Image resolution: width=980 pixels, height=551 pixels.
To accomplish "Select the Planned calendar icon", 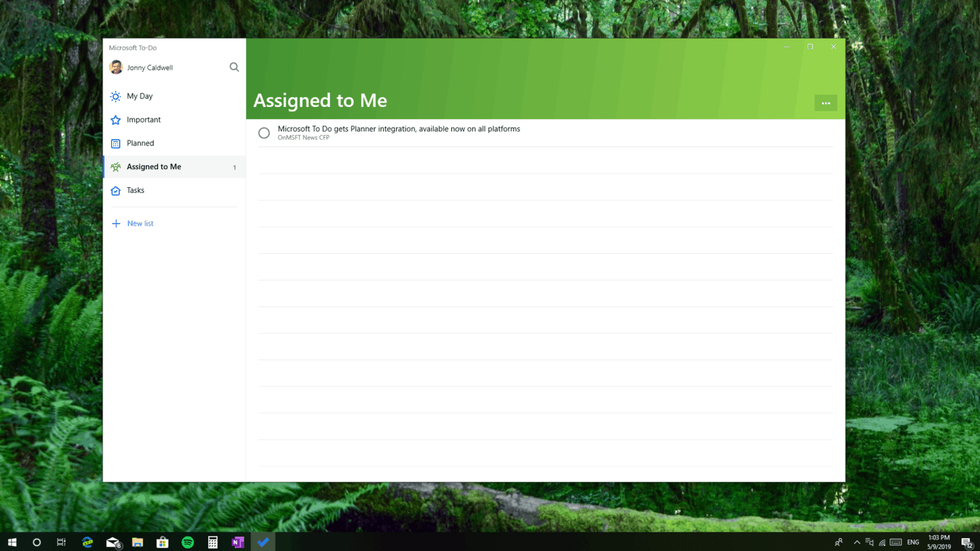I will [116, 143].
